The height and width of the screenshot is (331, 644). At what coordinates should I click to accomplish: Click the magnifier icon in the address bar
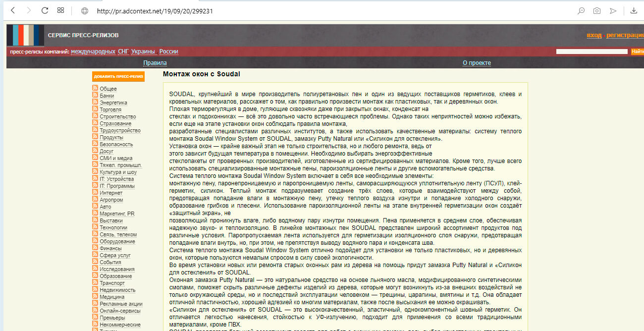[x=581, y=10]
